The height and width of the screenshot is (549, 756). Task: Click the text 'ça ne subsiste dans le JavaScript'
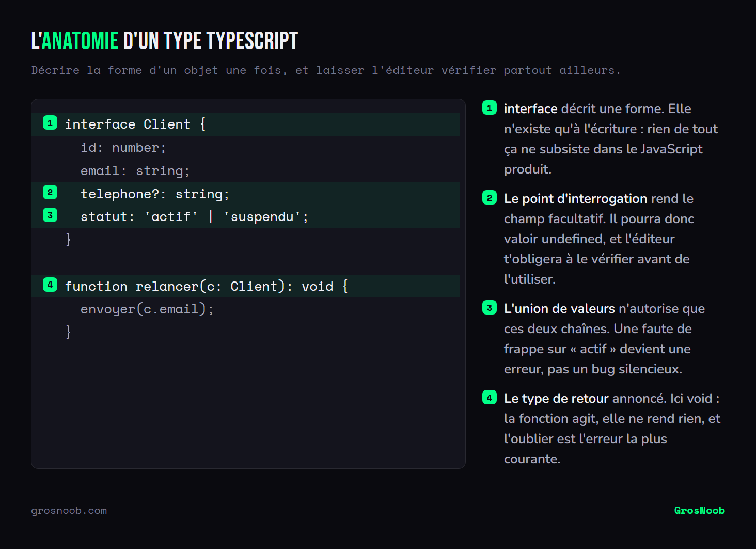[603, 149]
